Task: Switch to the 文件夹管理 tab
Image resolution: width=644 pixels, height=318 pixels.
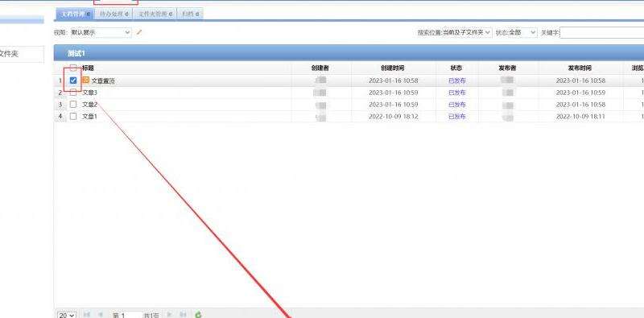Action: click(155, 14)
